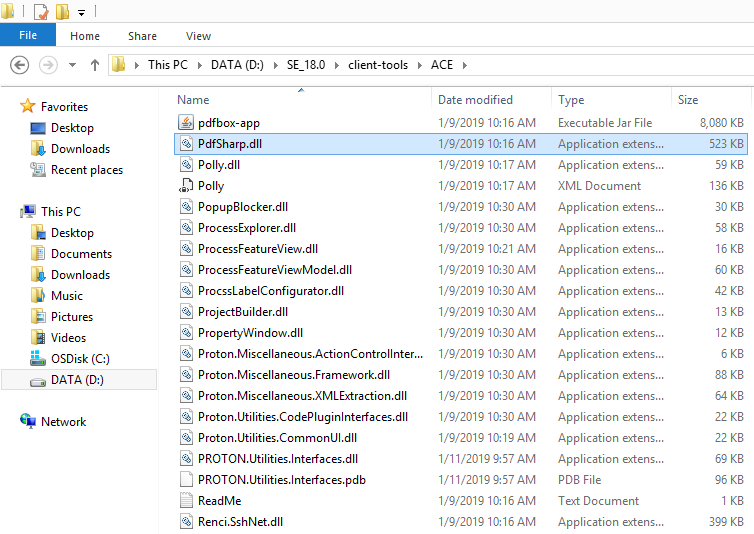Sort files by Type column header
Image resolution: width=754 pixels, height=534 pixels.
[x=571, y=100]
